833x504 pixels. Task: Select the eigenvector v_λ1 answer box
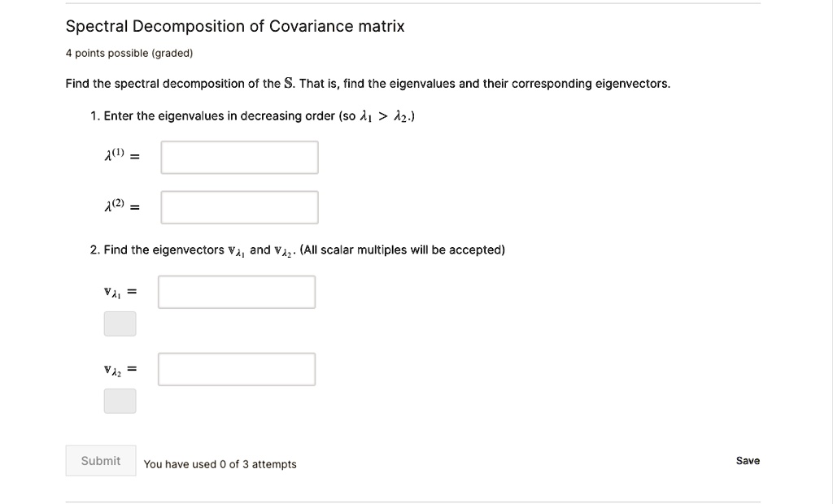[236, 290]
